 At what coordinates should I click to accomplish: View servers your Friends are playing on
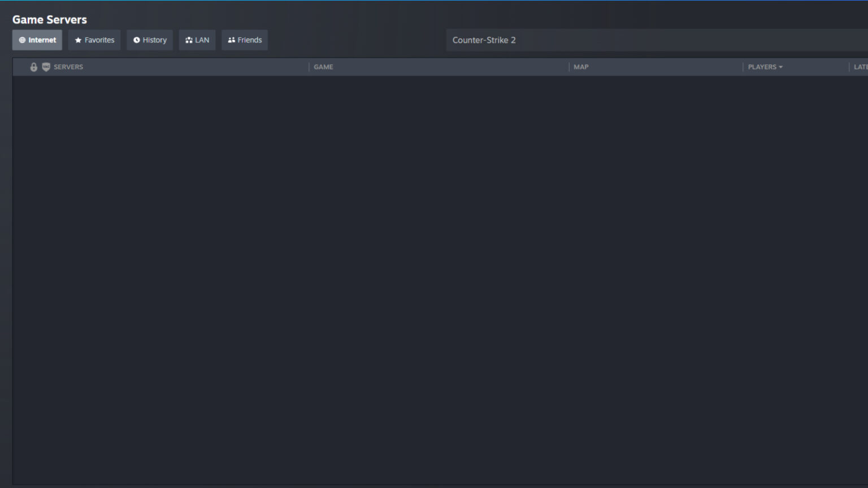tap(244, 40)
